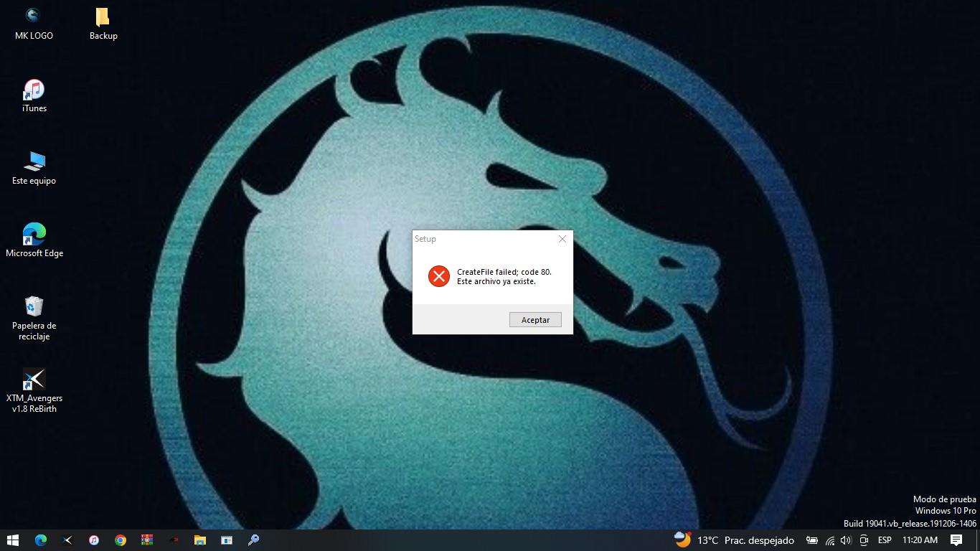Switch the ESP input language indicator
Screen dimensions: 980x551
(x=885, y=540)
